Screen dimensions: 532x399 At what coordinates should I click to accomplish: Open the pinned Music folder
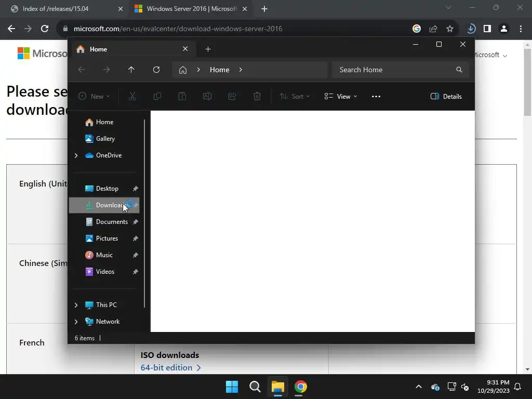(104, 255)
